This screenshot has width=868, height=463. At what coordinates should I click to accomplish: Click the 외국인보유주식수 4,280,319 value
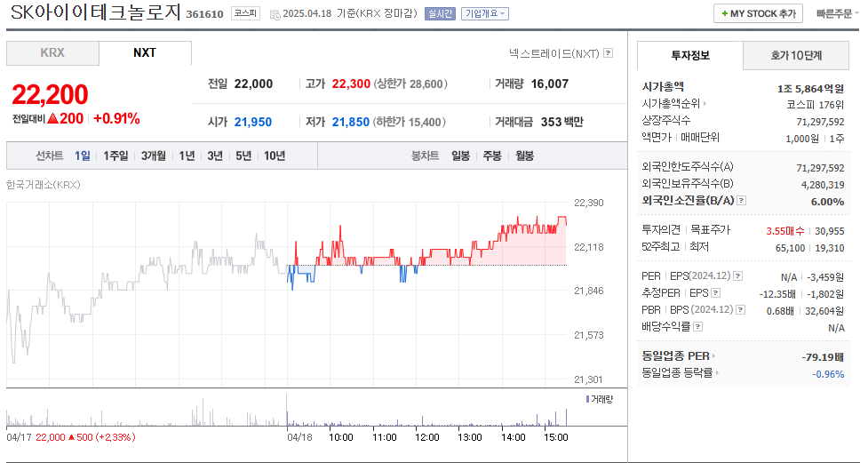click(x=823, y=185)
